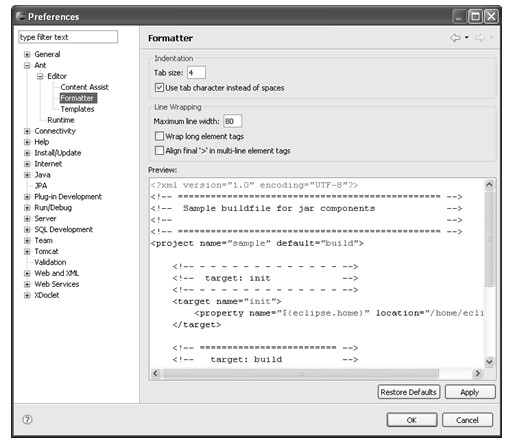Image resolution: width=513 pixels, height=443 pixels.
Task: Collapse the Ant tree node
Action: (x=27, y=65)
